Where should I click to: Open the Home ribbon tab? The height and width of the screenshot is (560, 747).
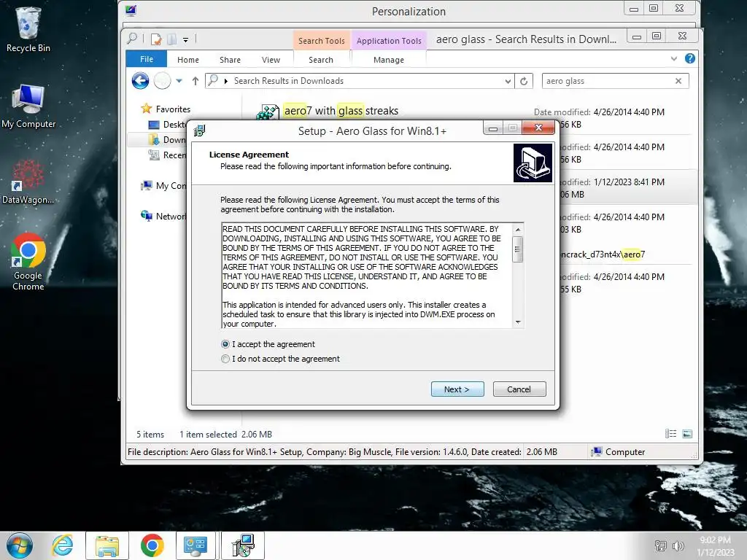pyautogui.click(x=188, y=60)
